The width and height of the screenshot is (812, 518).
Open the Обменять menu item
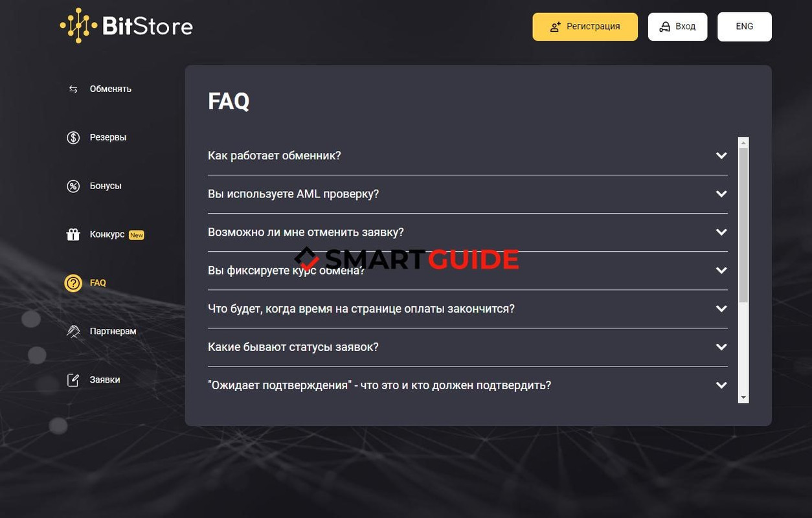[x=111, y=89]
